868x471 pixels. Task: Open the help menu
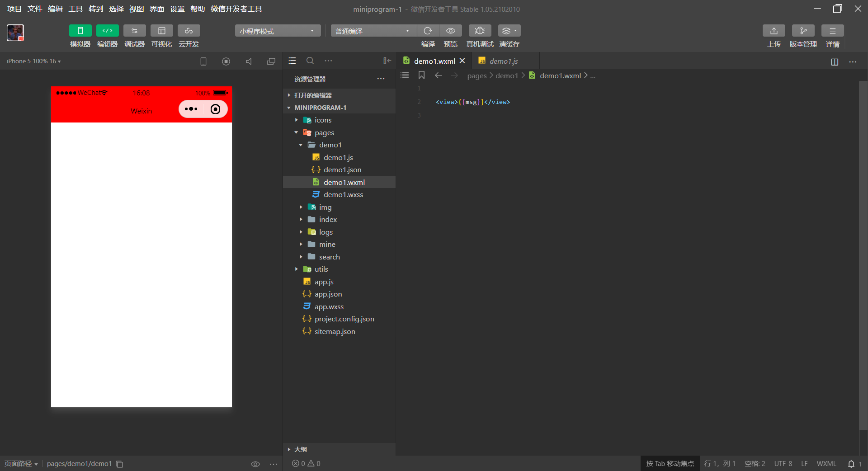198,9
